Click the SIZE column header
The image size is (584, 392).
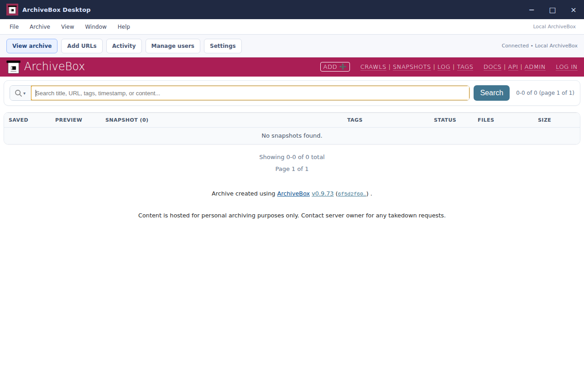(x=544, y=120)
